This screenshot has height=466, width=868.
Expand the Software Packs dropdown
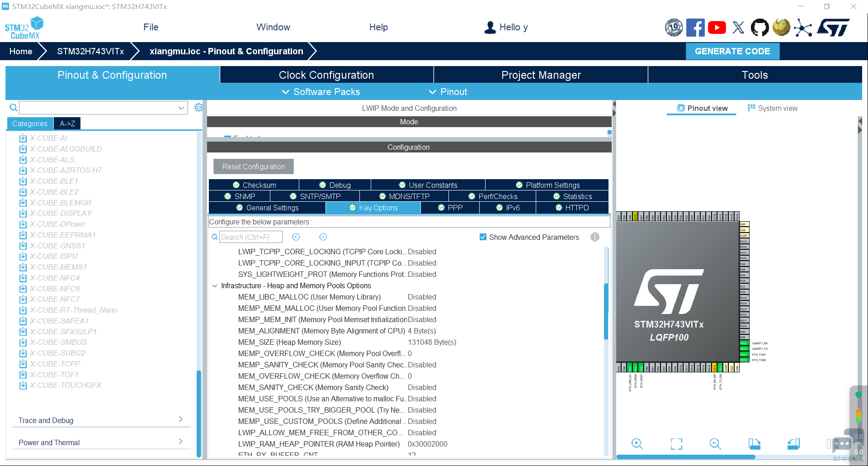click(321, 92)
